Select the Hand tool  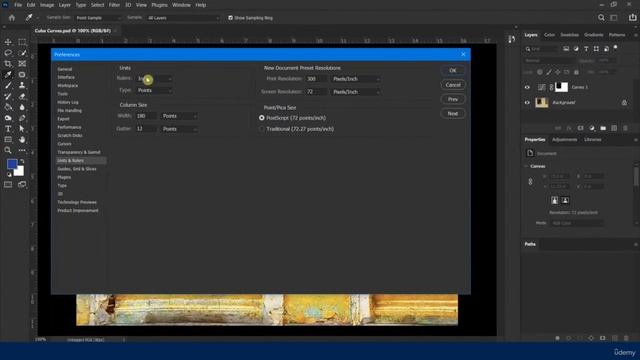(22, 140)
